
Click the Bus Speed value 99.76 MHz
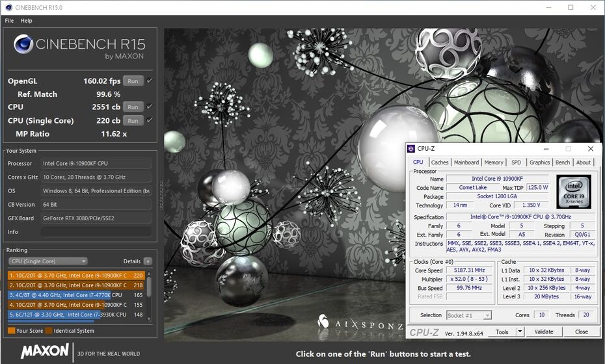469,288
